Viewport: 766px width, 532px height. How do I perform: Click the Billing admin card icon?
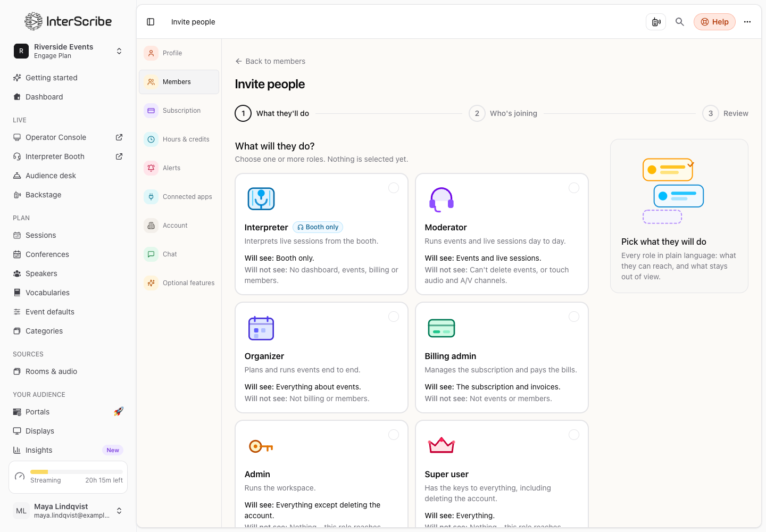pos(442,328)
